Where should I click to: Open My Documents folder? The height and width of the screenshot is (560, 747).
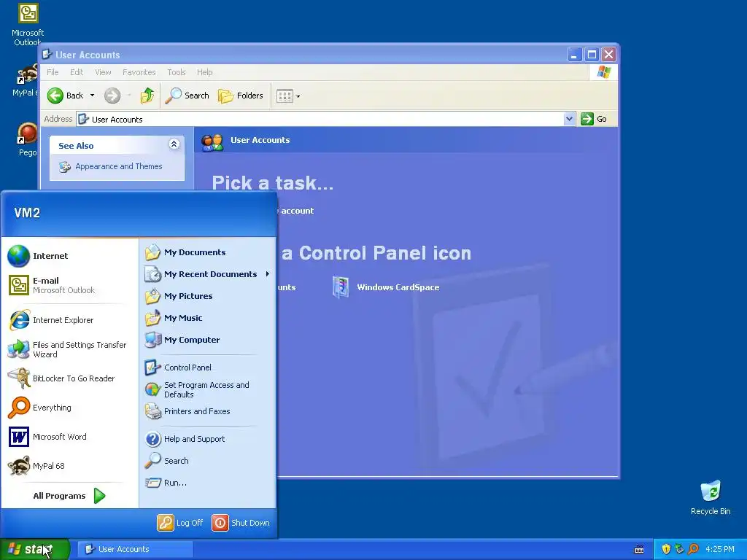[208, 252]
